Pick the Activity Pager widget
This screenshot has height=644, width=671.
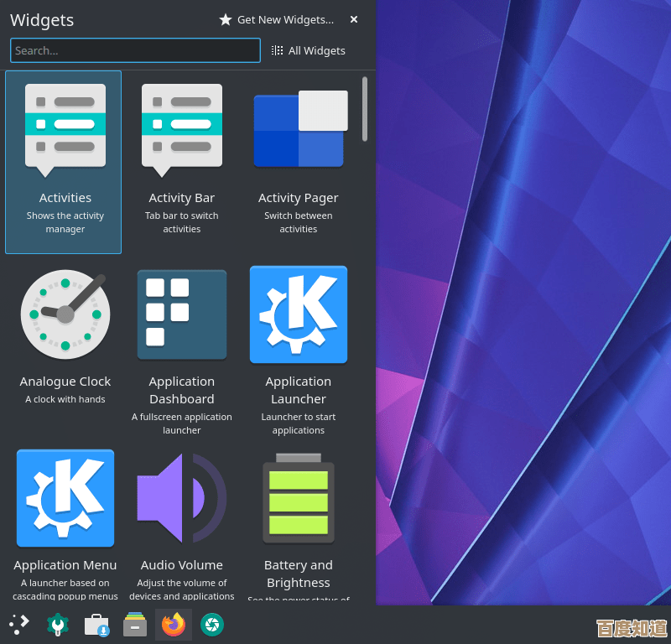(x=298, y=162)
